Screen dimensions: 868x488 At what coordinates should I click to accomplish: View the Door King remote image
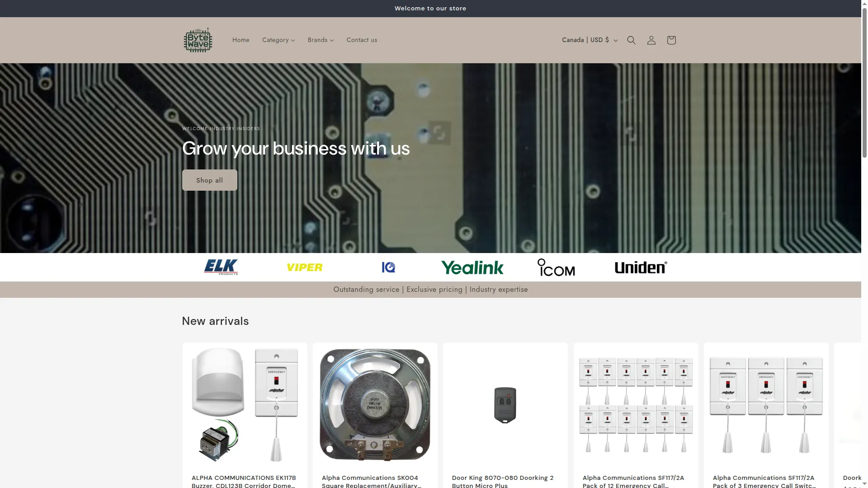click(505, 405)
